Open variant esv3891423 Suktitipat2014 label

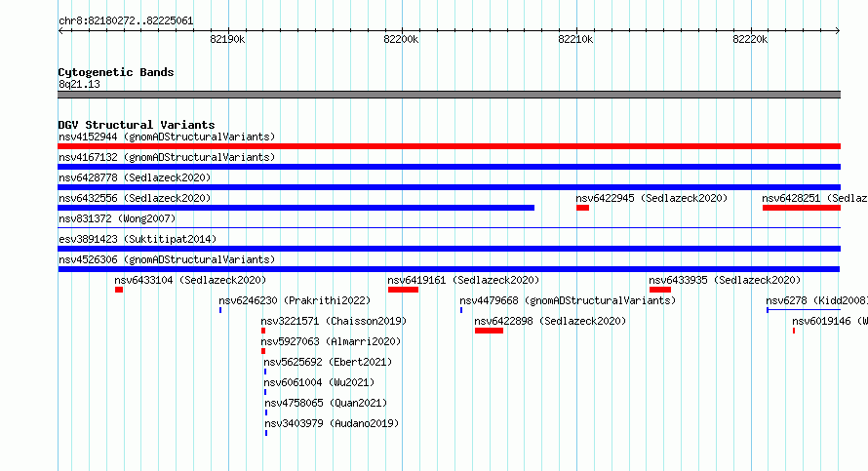click(138, 239)
